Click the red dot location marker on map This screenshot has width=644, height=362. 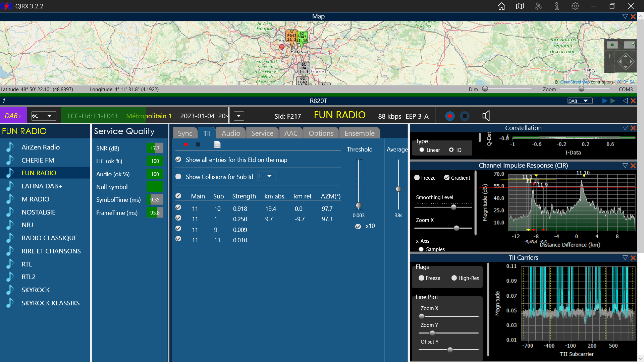click(282, 47)
